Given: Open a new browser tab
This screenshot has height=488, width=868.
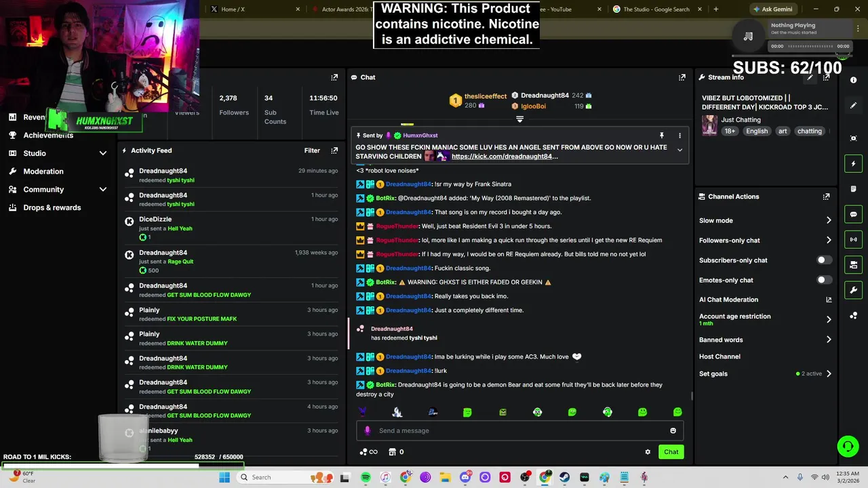Looking at the screenshot, I should click(x=715, y=9).
